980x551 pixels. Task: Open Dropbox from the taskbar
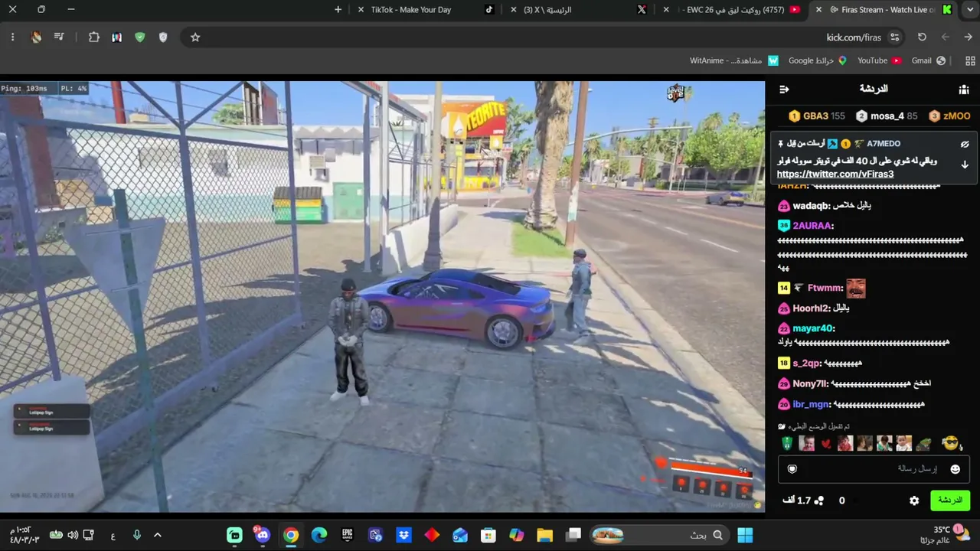tap(403, 535)
